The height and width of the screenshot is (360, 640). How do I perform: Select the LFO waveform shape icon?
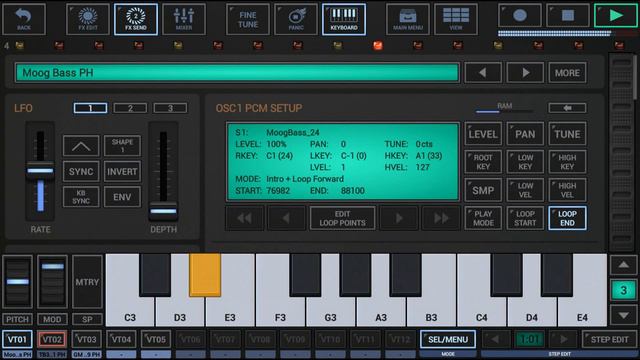[81, 146]
